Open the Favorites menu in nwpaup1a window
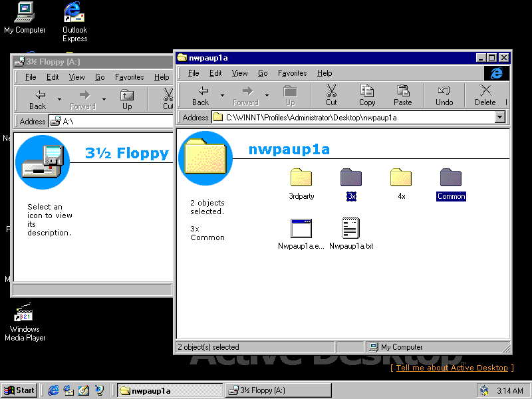 pos(292,73)
